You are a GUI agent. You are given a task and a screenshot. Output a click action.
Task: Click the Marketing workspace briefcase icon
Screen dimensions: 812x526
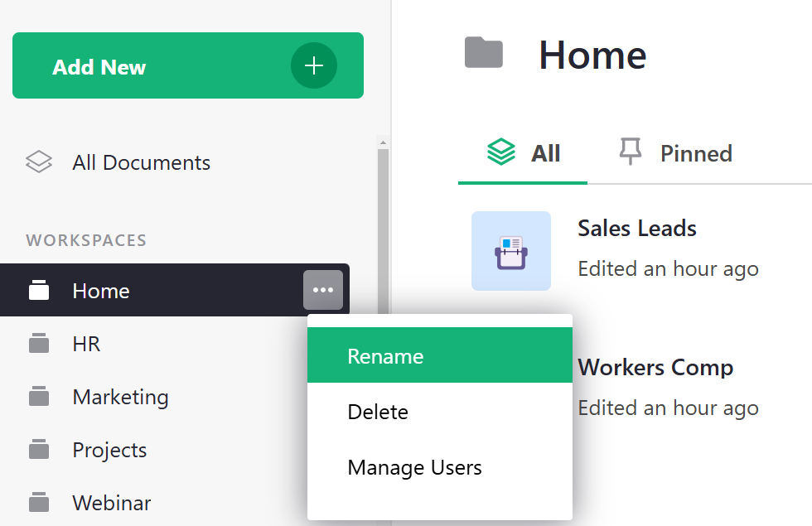pyautogui.click(x=39, y=397)
